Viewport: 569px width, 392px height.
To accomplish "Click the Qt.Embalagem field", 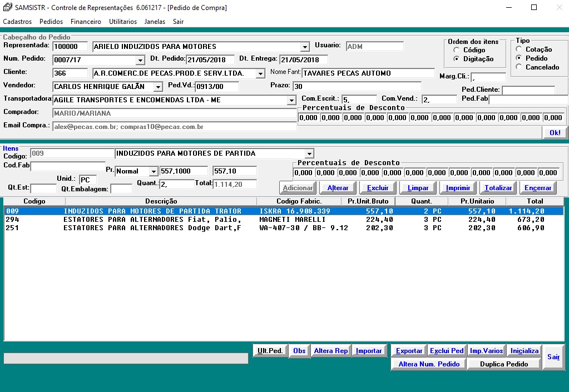I will pos(121,188).
